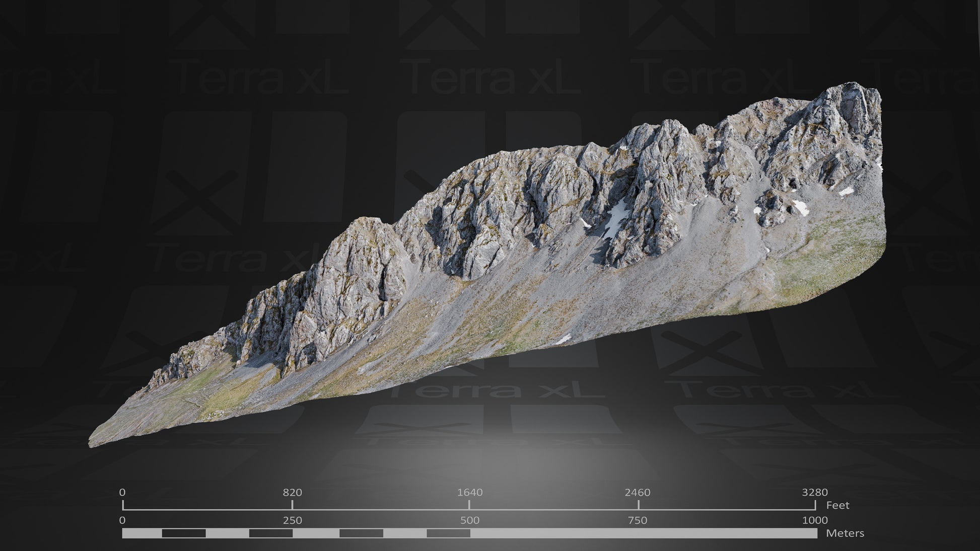Click the 1640 tick on the Feet scale
This screenshot has height=551, width=980.
coord(469,504)
